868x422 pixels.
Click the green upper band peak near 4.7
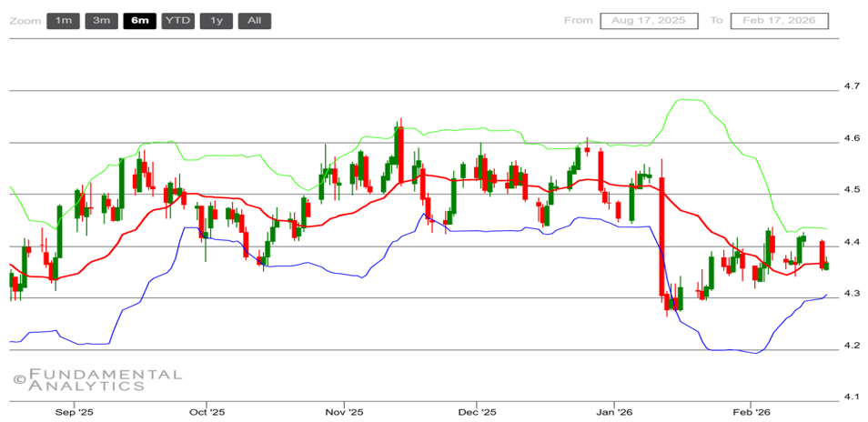[x=687, y=100]
